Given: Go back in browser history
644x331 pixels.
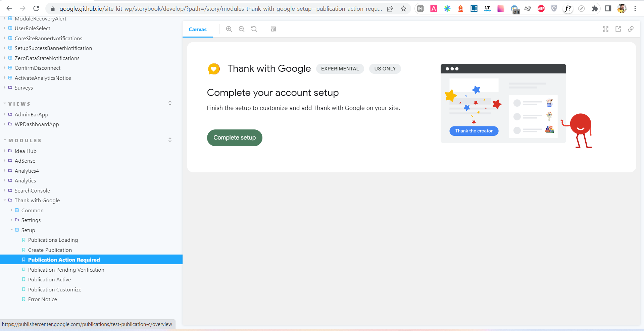Looking at the screenshot, I should 9,8.
